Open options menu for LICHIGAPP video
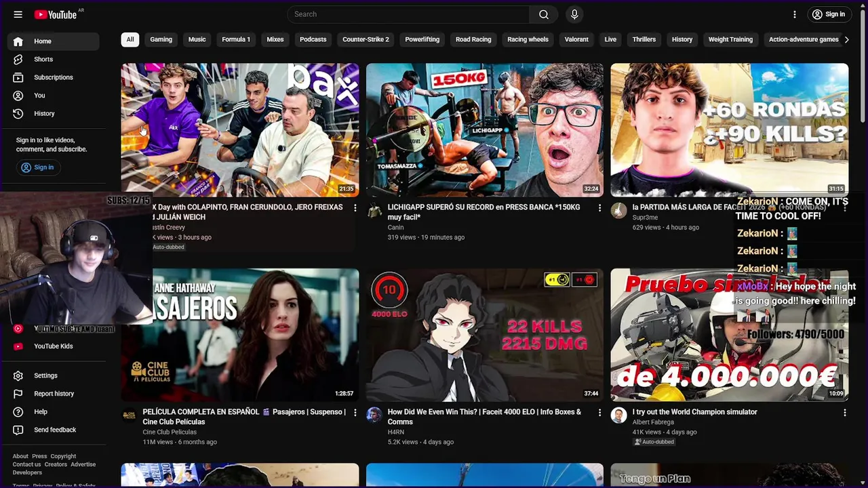The height and width of the screenshot is (488, 868). pyautogui.click(x=599, y=208)
